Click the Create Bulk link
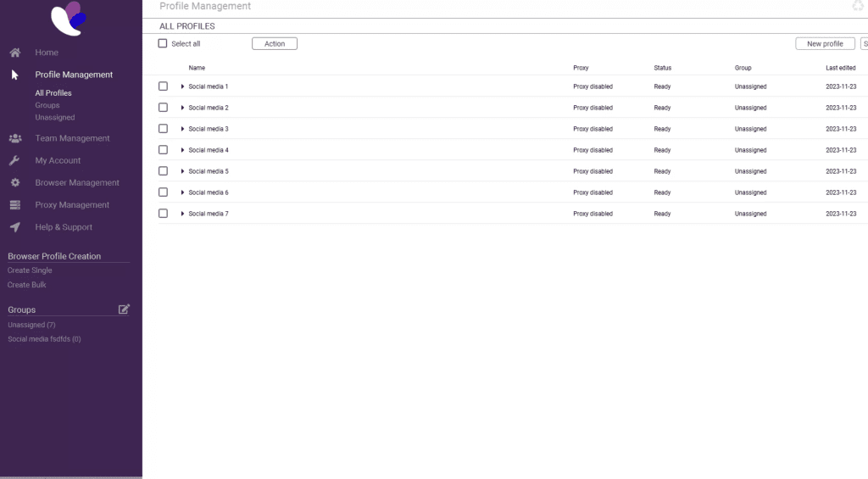 point(26,285)
